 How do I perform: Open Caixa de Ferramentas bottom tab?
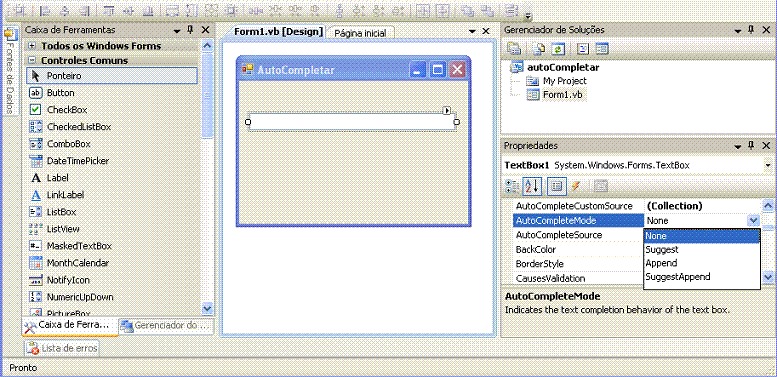pyautogui.click(x=70, y=326)
